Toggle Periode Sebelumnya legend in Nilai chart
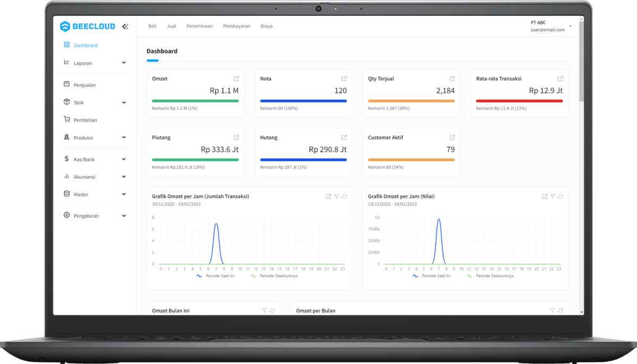This screenshot has height=364, width=637. 490,276
